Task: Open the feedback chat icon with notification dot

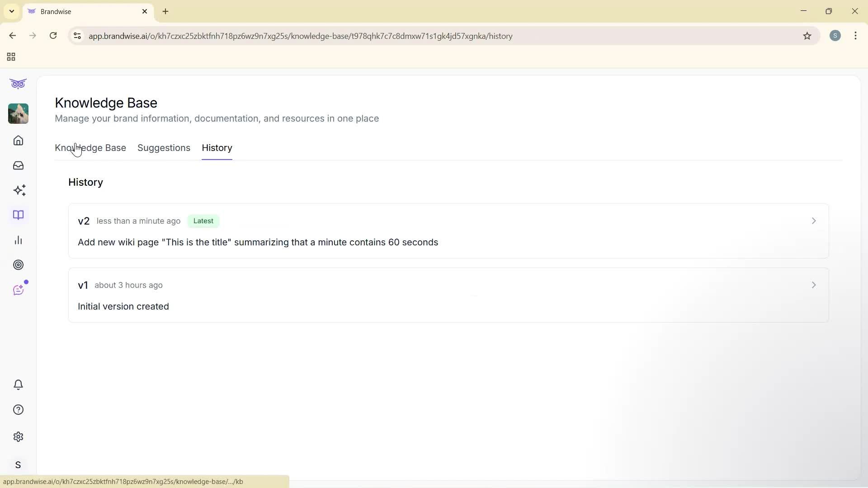Action: tap(19, 290)
